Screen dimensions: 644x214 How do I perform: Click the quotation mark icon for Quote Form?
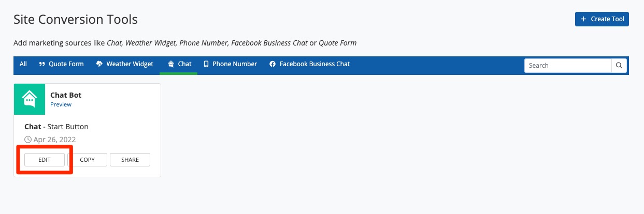click(x=42, y=64)
